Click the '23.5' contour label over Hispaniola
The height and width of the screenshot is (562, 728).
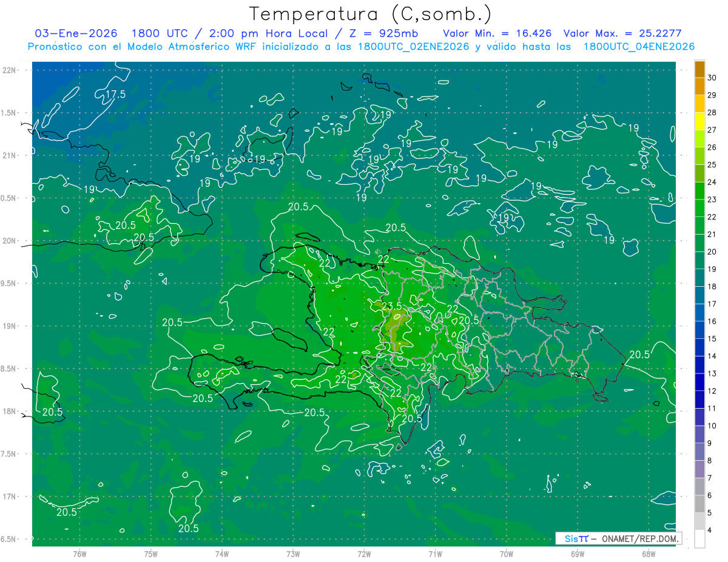(x=391, y=306)
